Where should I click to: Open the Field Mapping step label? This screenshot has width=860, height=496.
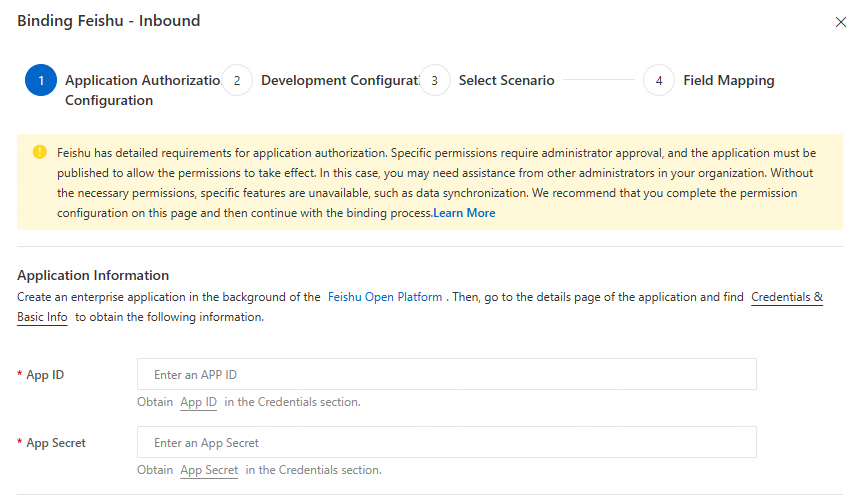click(728, 80)
